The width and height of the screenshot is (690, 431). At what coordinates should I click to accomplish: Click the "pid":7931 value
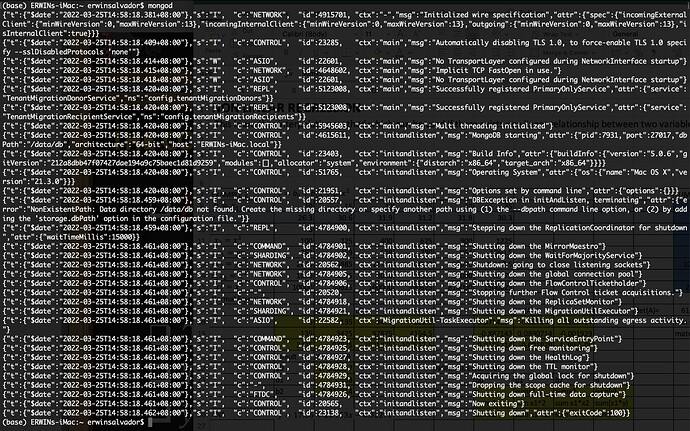(x=600, y=135)
